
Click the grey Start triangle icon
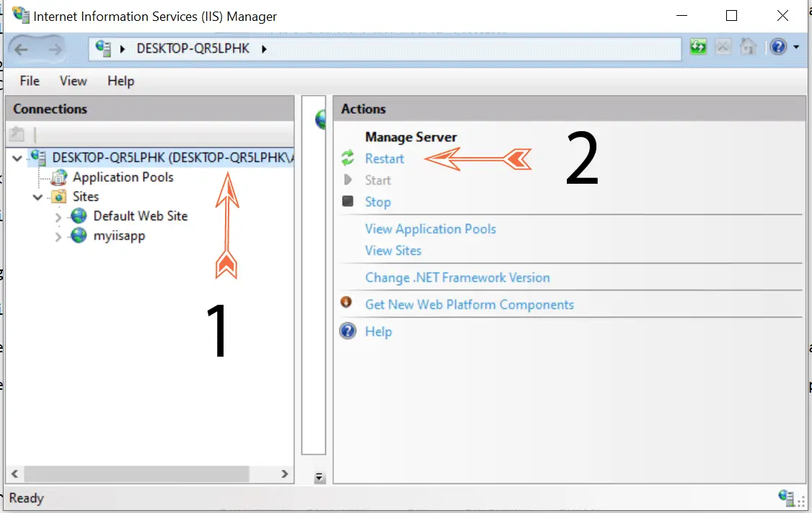(348, 179)
